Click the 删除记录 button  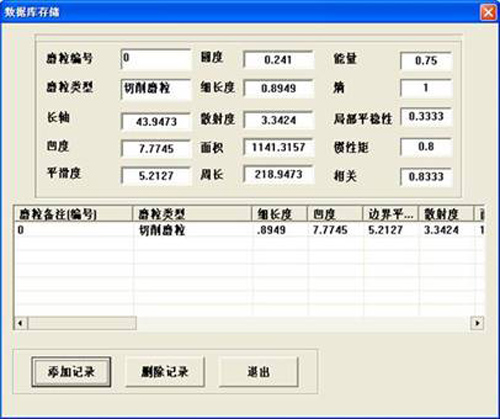165,372
